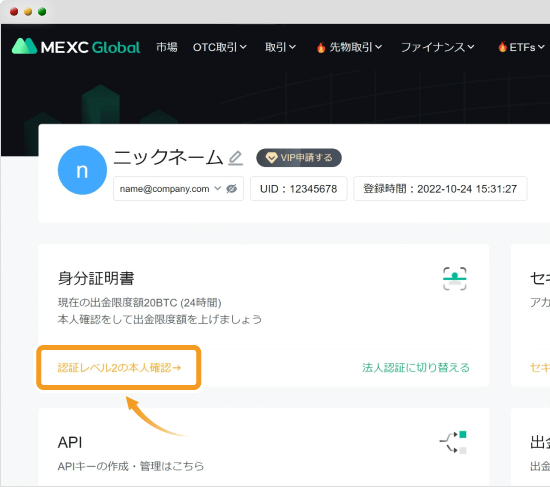Open the 市場 menu item
550x487 pixels.
(167, 47)
